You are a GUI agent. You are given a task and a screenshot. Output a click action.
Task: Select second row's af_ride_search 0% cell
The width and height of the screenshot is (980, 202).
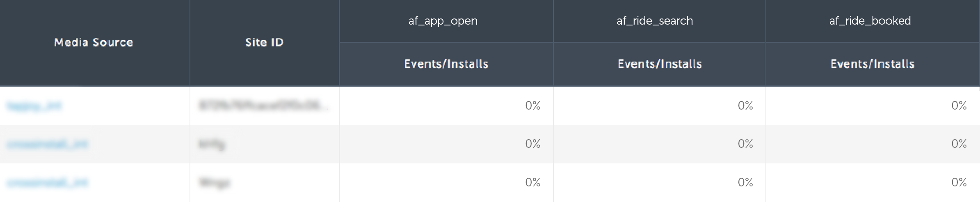pos(660,144)
